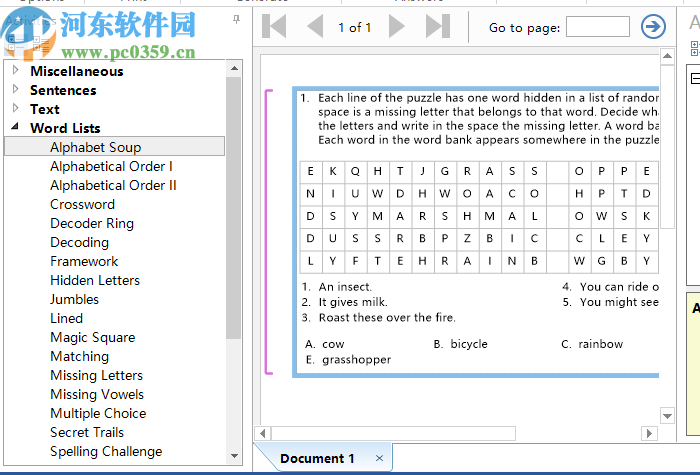The height and width of the screenshot is (475, 700).
Task: Click word bank entry 'grasshopper'
Action: (x=356, y=360)
